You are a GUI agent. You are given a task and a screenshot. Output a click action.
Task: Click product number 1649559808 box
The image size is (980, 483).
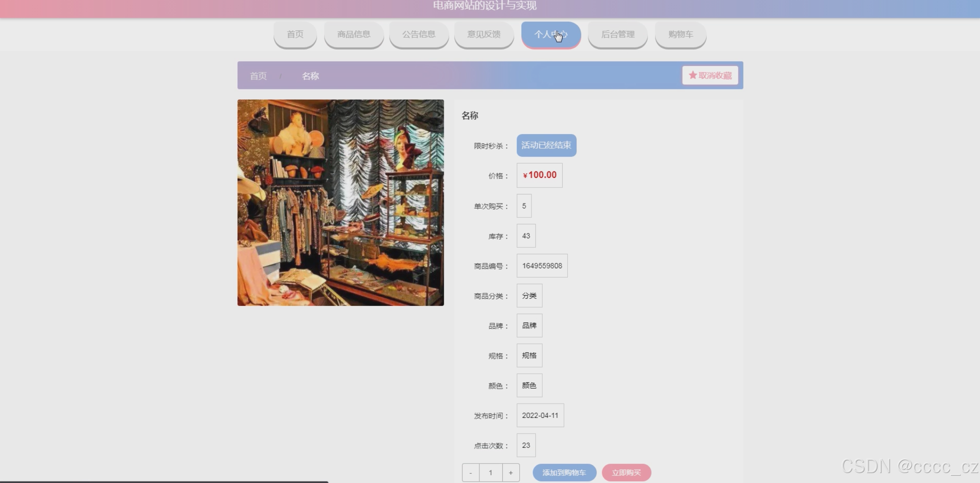click(x=542, y=266)
